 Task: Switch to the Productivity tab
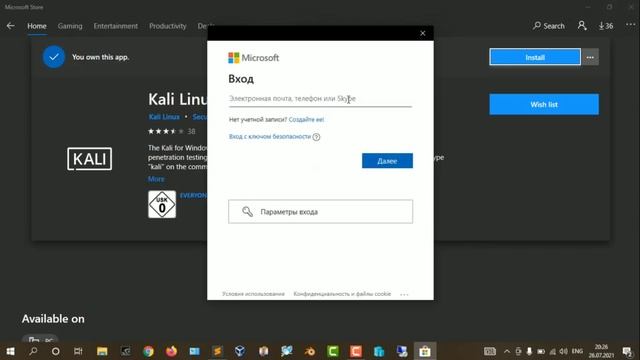(167, 26)
